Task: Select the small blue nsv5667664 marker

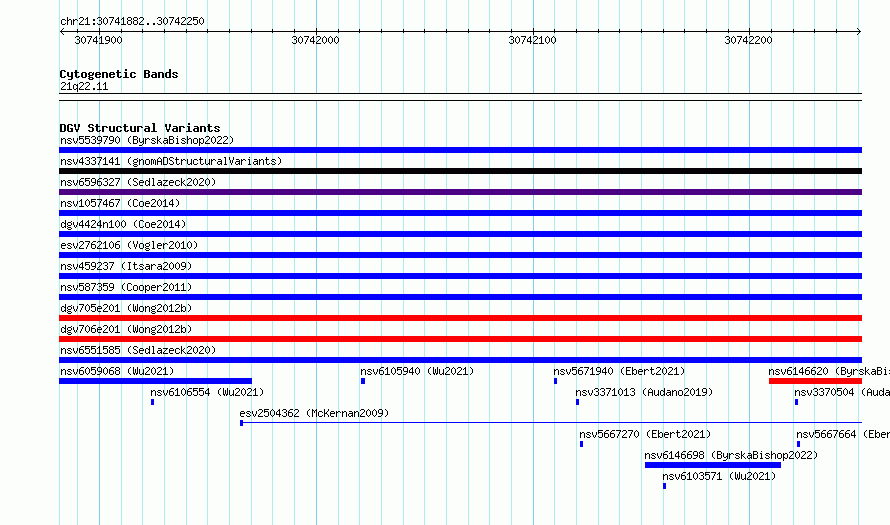Action: [798, 444]
